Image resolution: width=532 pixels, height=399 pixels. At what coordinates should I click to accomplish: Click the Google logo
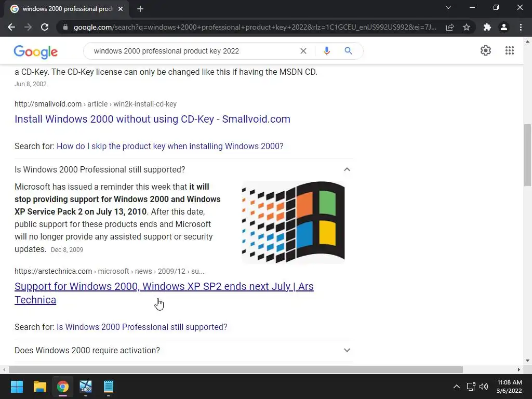36,51
